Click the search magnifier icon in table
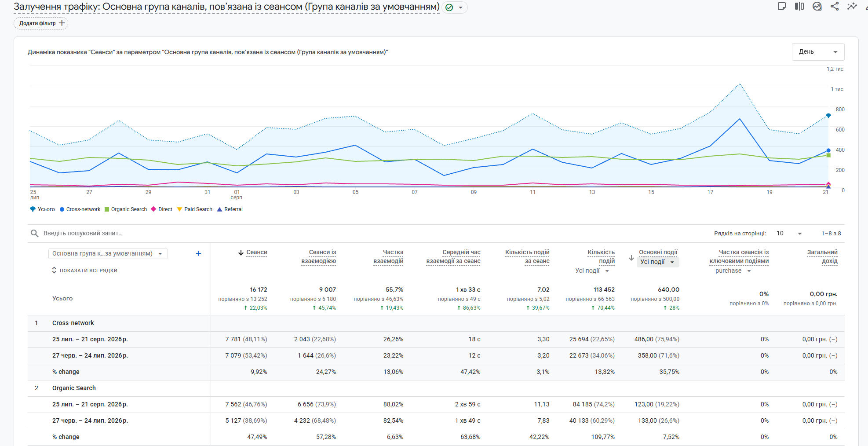This screenshot has height=446, width=868. point(34,233)
